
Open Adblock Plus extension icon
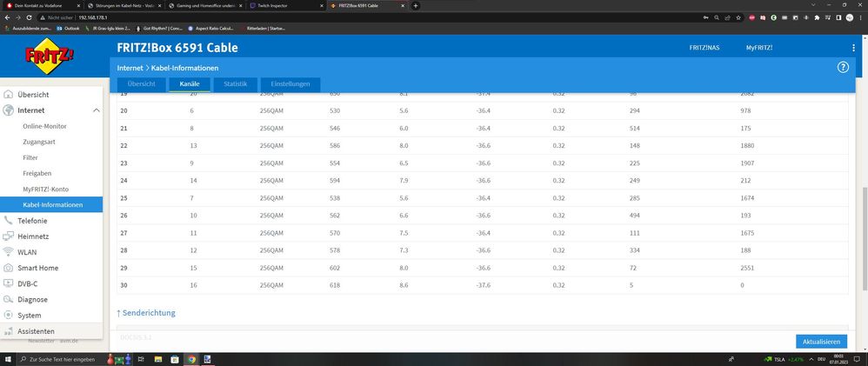(751, 17)
